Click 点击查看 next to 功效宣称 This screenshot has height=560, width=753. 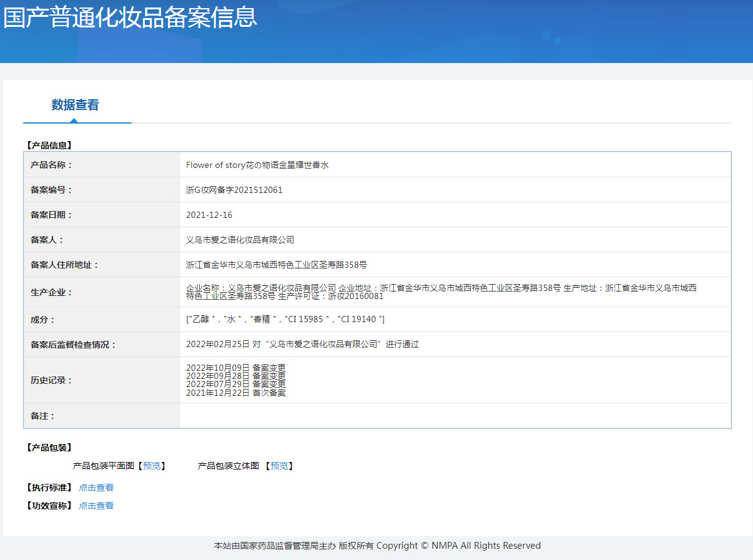pos(96,506)
